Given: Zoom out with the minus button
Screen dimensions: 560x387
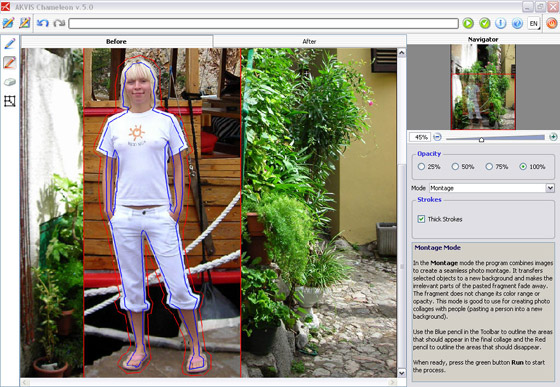Looking at the screenshot, I should pos(438,137).
